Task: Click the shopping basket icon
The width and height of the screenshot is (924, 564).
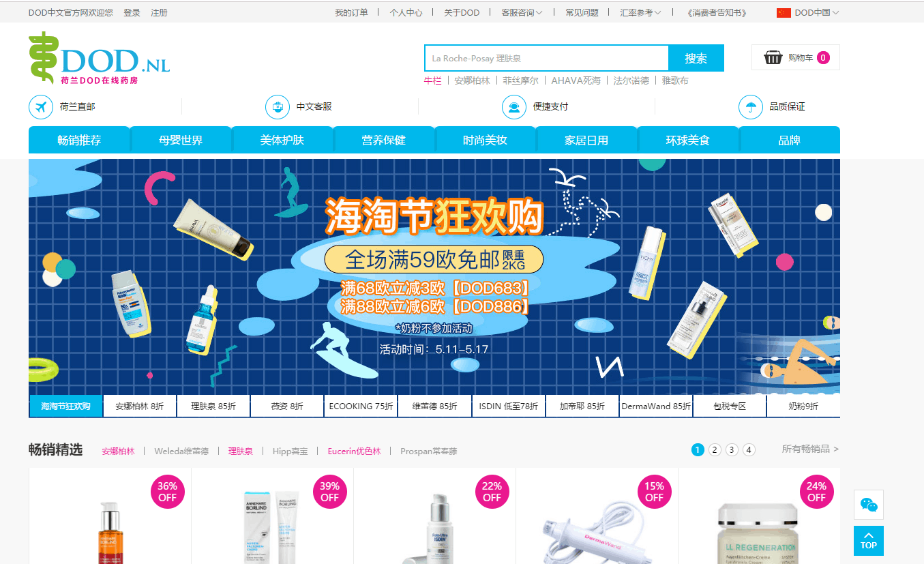Action: (x=773, y=57)
